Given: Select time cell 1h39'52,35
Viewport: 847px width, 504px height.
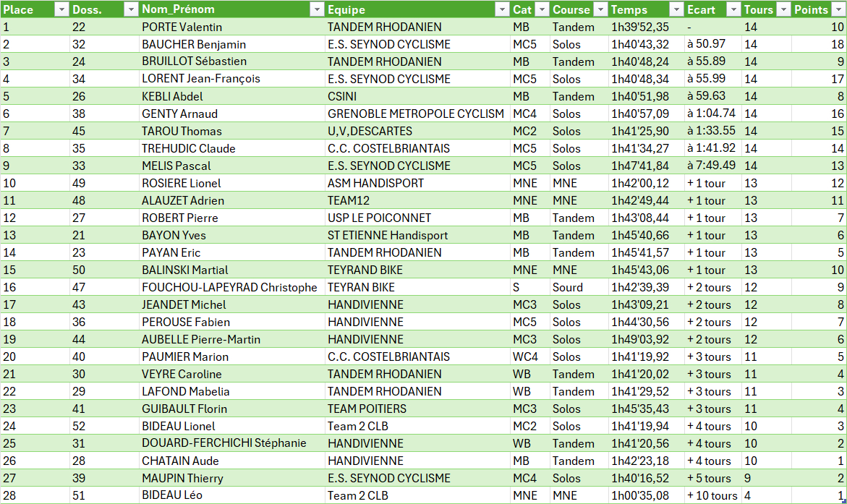Looking at the screenshot, I should coord(646,27).
